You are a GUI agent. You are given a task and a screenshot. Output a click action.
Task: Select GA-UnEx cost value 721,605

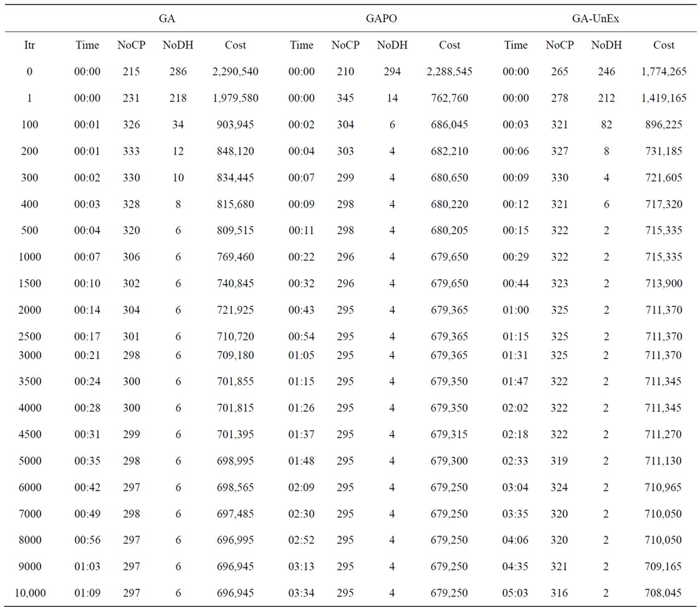pos(664,177)
